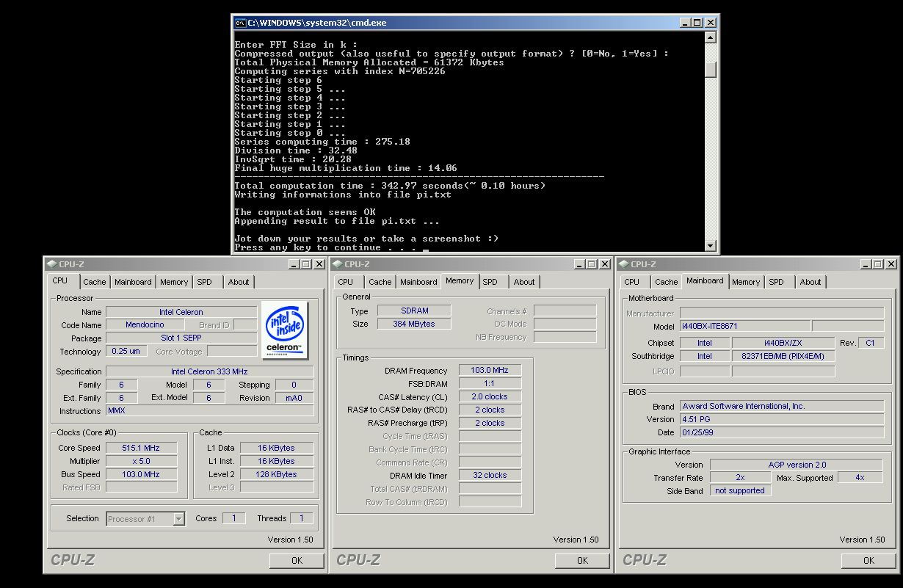The image size is (903, 588).
Task: Click the Intel Inside Celeron logo
Action: pos(285,330)
